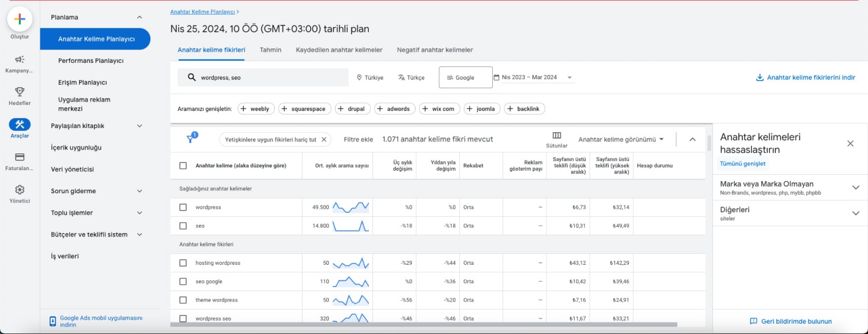Remove the Yetişkinlere uygun fikirleri filter chip
868x334 pixels.
pos(324,139)
